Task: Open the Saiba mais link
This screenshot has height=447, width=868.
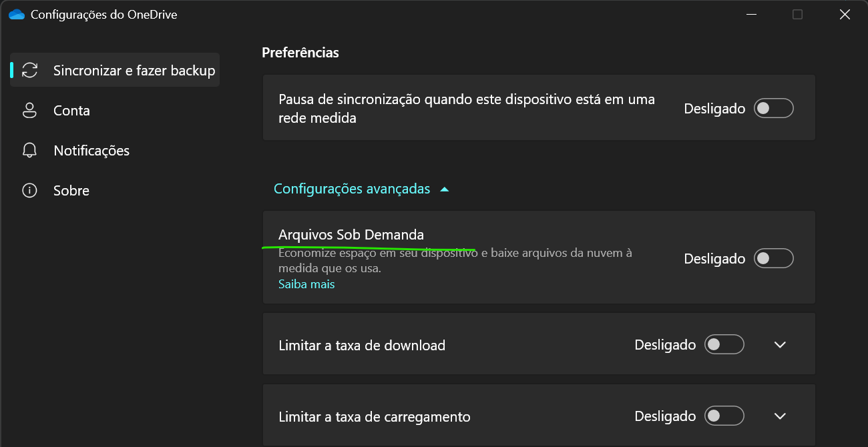Action: [306, 284]
